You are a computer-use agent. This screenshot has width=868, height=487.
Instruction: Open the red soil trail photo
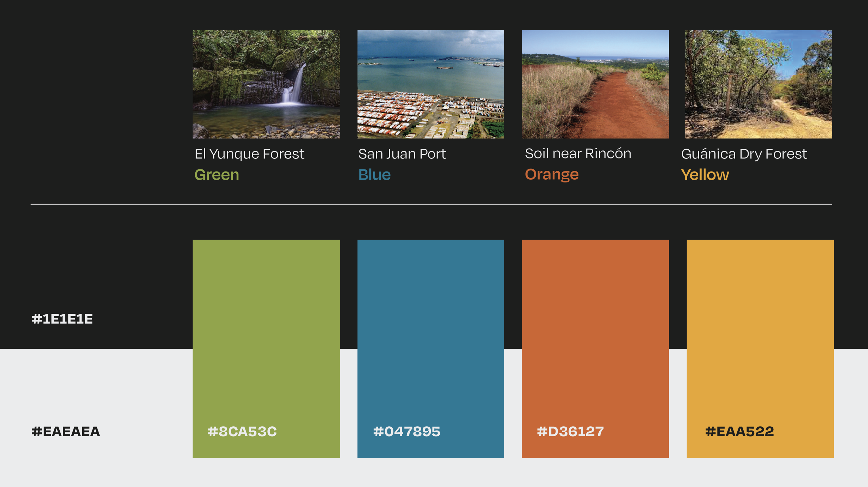pos(595,84)
